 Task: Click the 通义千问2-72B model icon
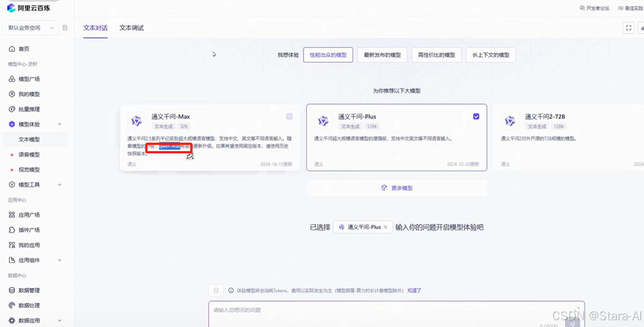510,121
